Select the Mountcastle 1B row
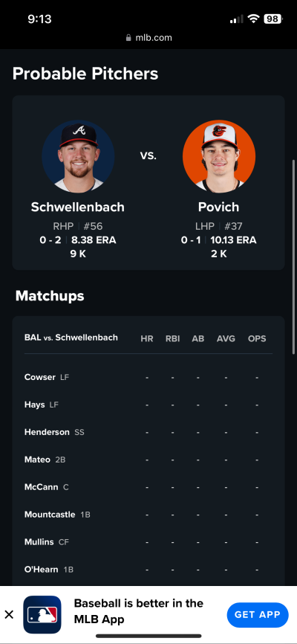The width and height of the screenshot is (297, 644). pos(148,515)
